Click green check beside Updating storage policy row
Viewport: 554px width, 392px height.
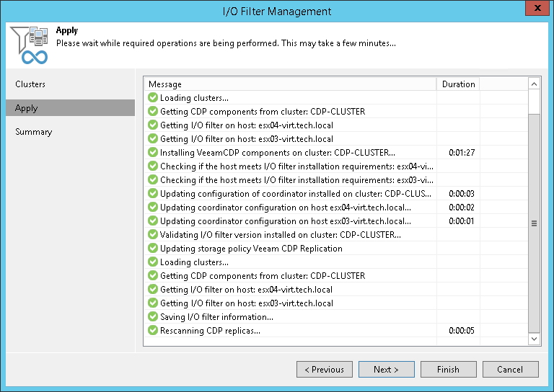click(153, 249)
